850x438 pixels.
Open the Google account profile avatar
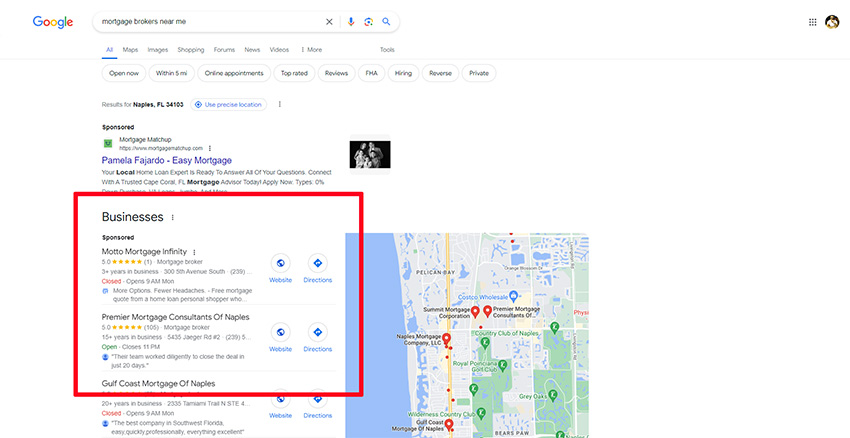point(832,22)
